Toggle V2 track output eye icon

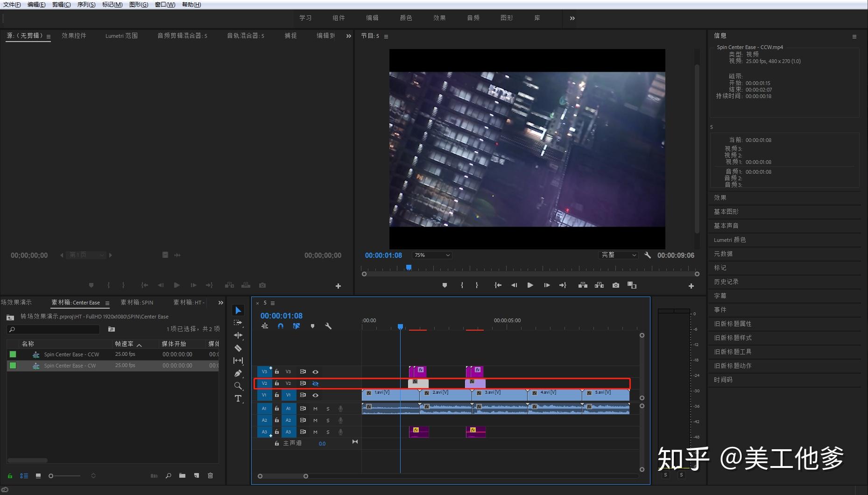[x=315, y=383]
